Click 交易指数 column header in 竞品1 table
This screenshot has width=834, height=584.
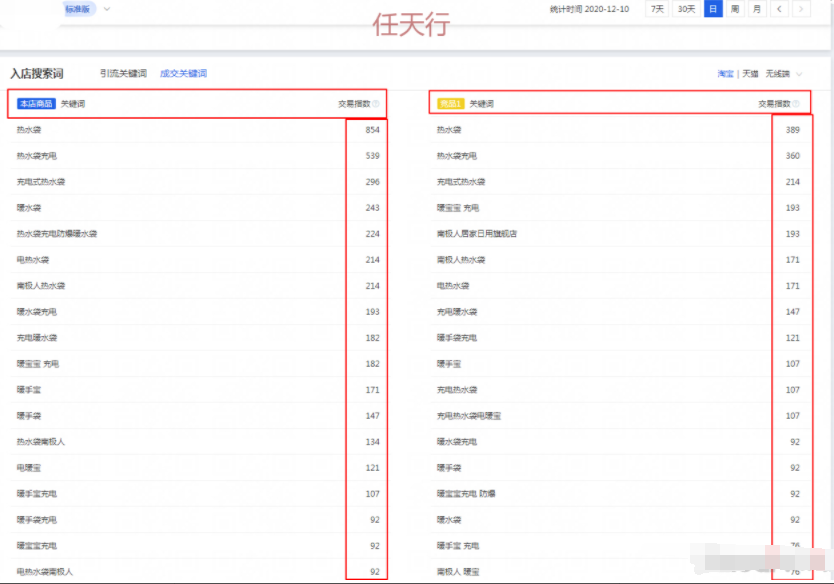click(774, 104)
